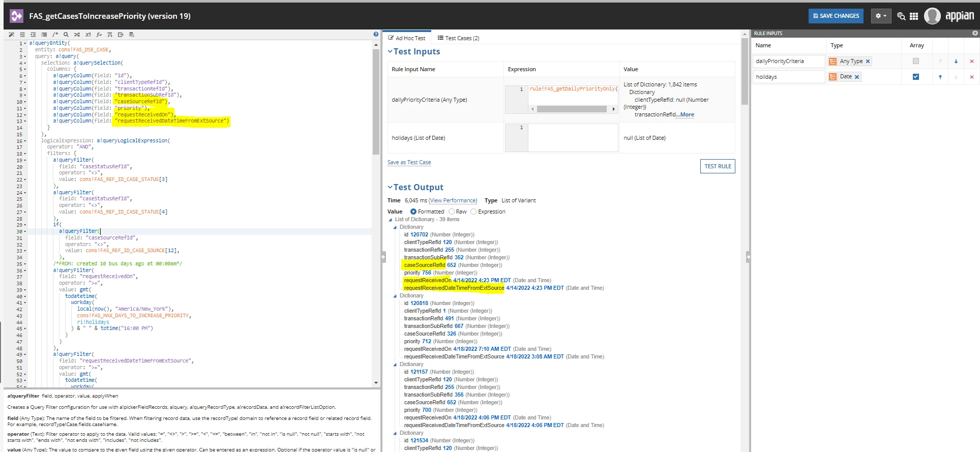Remove the Date type selection
Viewport: 980px width, 452px height.
point(857,77)
